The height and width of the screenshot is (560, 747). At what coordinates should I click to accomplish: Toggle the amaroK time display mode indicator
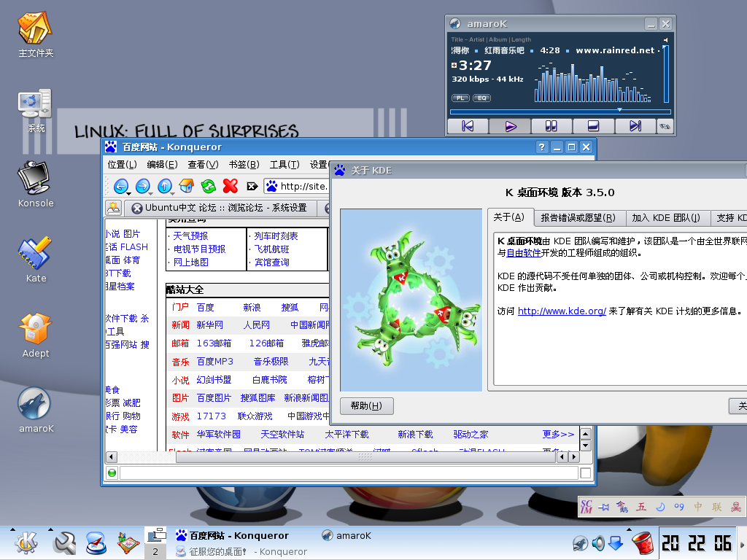pos(454,65)
